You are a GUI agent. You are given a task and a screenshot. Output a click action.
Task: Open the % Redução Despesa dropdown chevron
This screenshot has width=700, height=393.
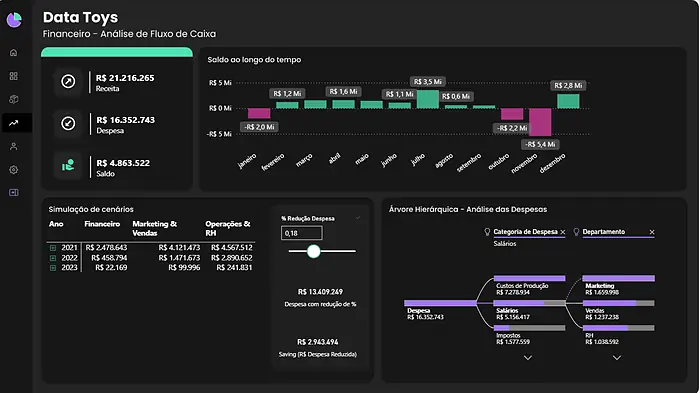(358, 218)
